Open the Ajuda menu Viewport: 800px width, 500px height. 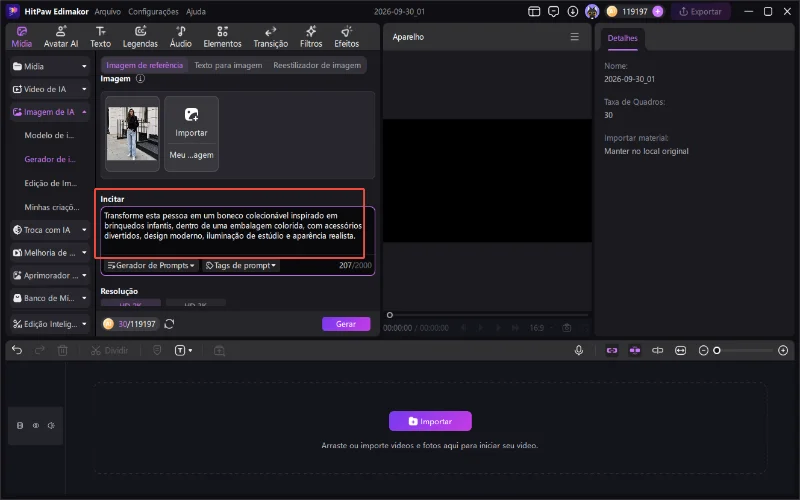click(x=196, y=11)
